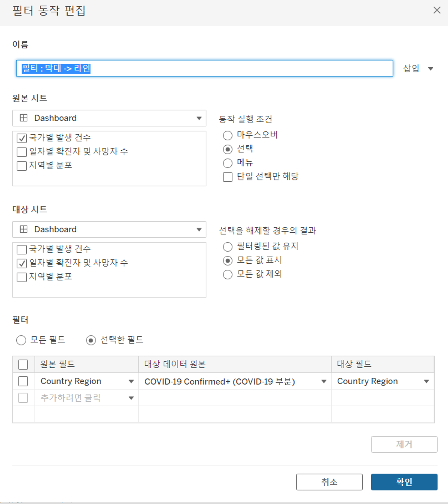
Task: Check the Country Region row checkbox
Action: (x=23, y=381)
